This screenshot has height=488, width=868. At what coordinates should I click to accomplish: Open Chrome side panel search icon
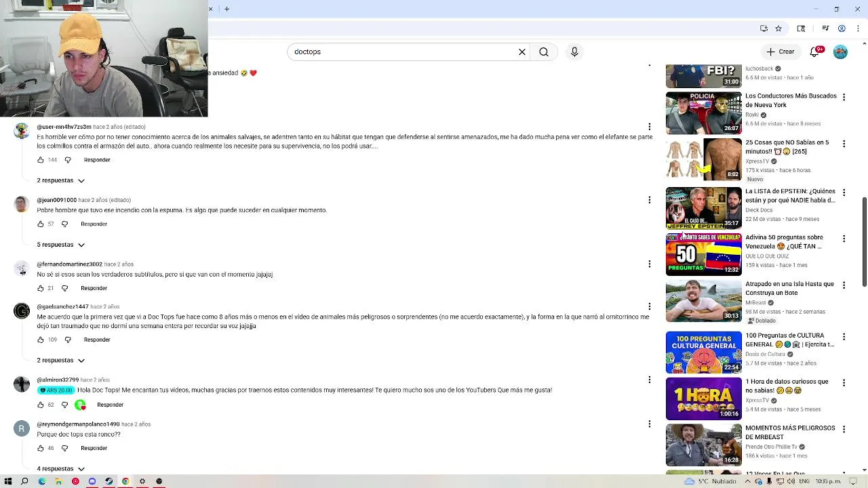(801, 28)
